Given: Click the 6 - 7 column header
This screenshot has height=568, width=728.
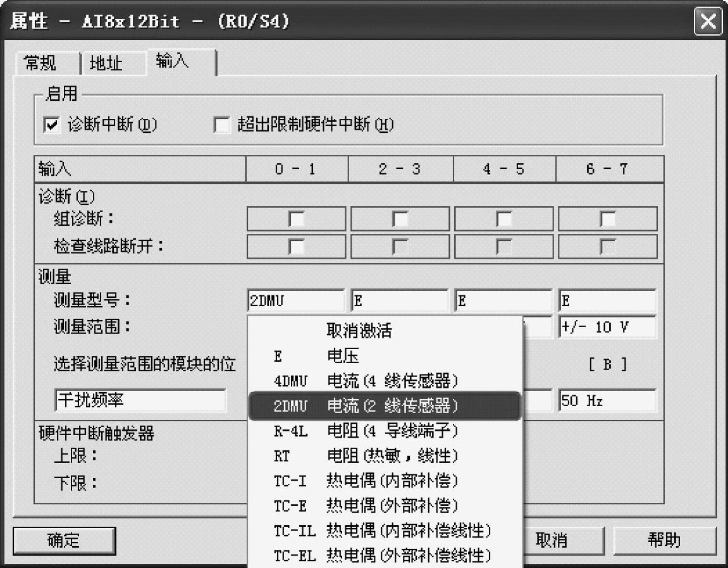Looking at the screenshot, I should (608, 169).
